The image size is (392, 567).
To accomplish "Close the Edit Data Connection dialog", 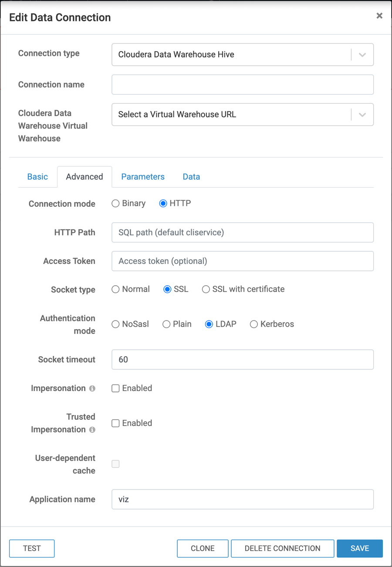I will click(379, 16).
